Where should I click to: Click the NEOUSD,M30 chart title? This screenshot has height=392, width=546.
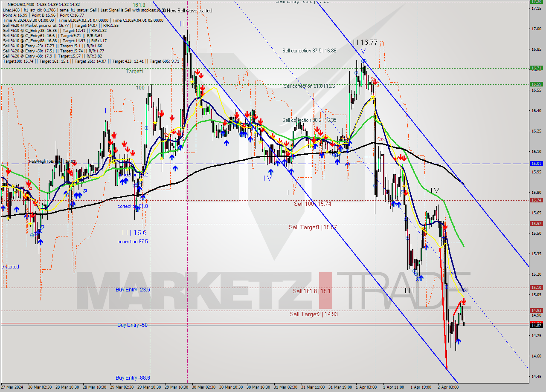click(20, 4)
